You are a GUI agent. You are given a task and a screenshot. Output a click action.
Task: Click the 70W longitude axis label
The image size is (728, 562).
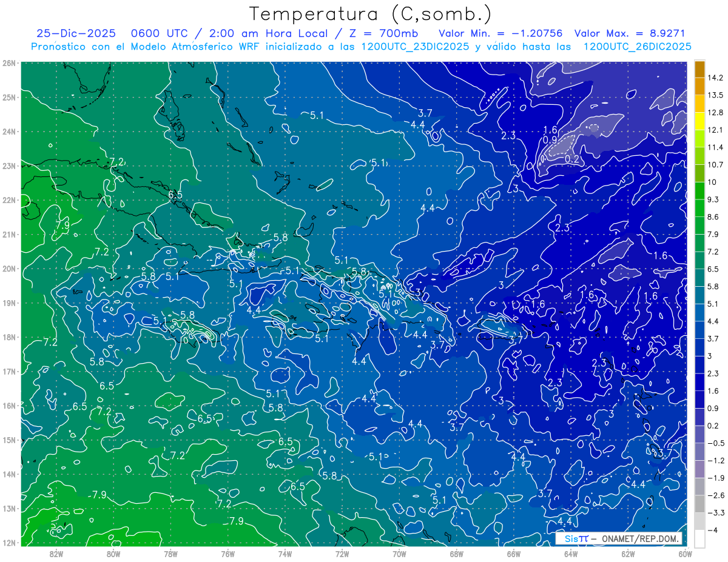399,553
